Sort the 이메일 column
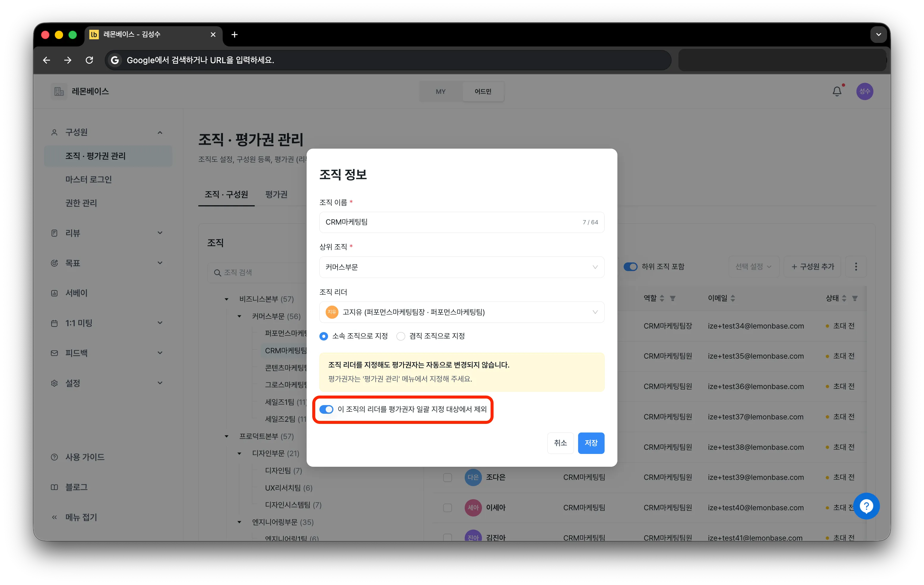The height and width of the screenshot is (585, 924). 733,298
